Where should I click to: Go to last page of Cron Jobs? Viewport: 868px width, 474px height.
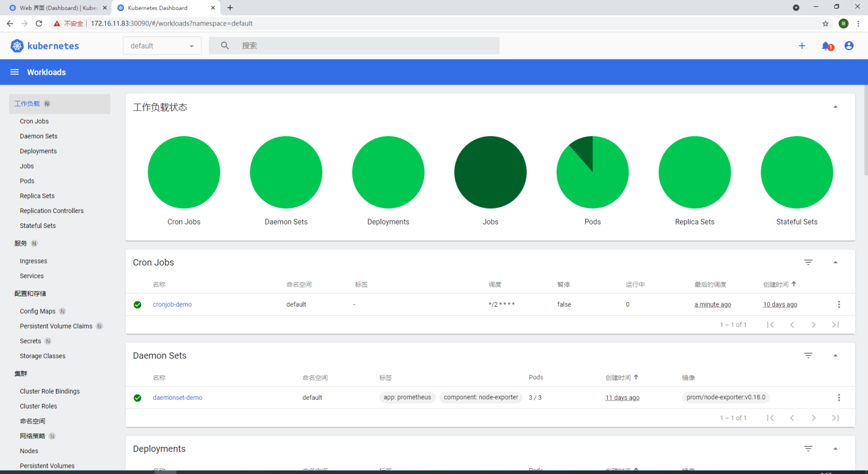click(835, 325)
